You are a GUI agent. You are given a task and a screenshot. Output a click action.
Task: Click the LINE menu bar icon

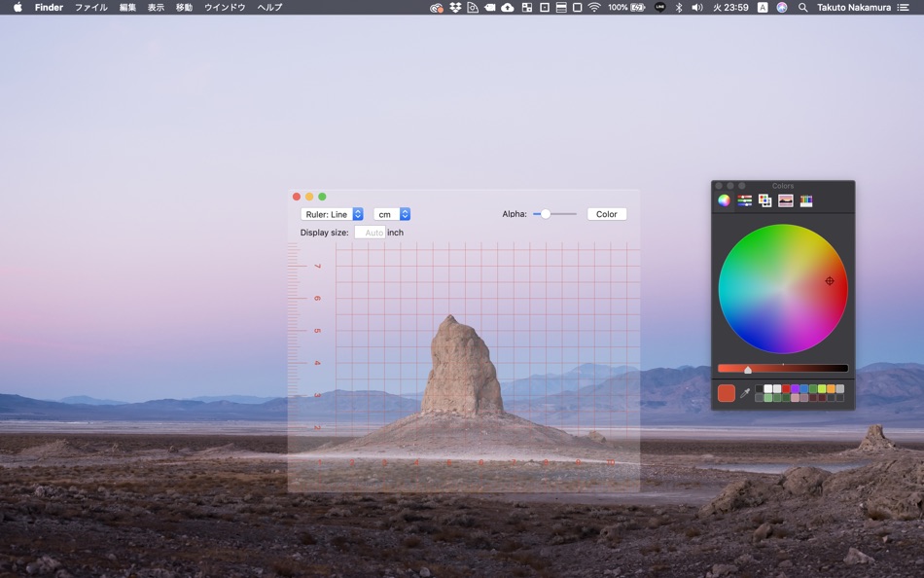pos(660,7)
